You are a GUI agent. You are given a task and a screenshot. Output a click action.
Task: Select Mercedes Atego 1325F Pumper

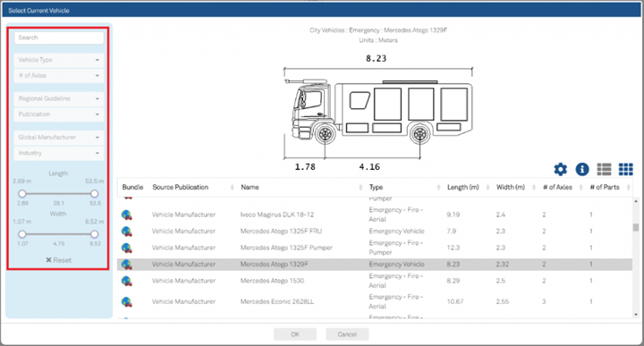[x=375, y=248]
